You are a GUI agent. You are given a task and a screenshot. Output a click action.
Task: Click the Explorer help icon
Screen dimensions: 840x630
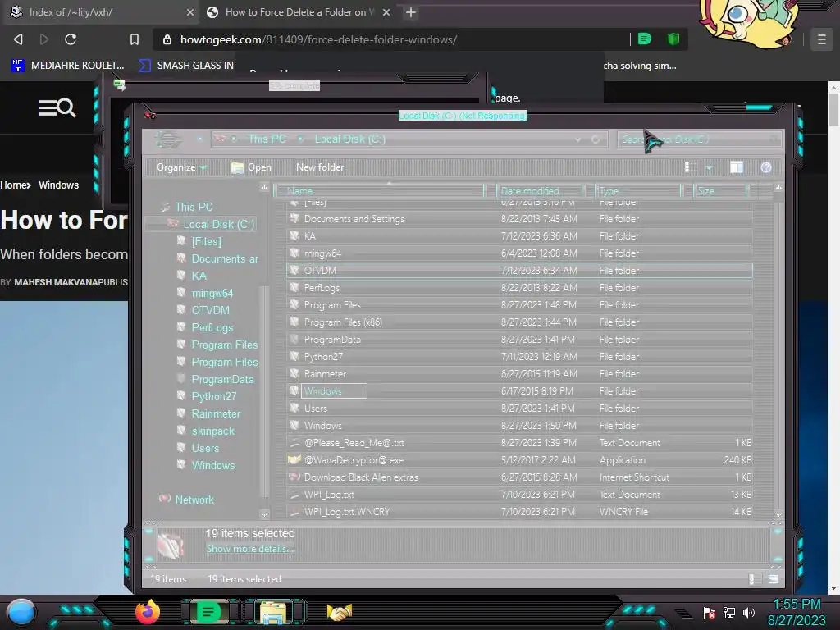pyautogui.click(x=766, y=167)
